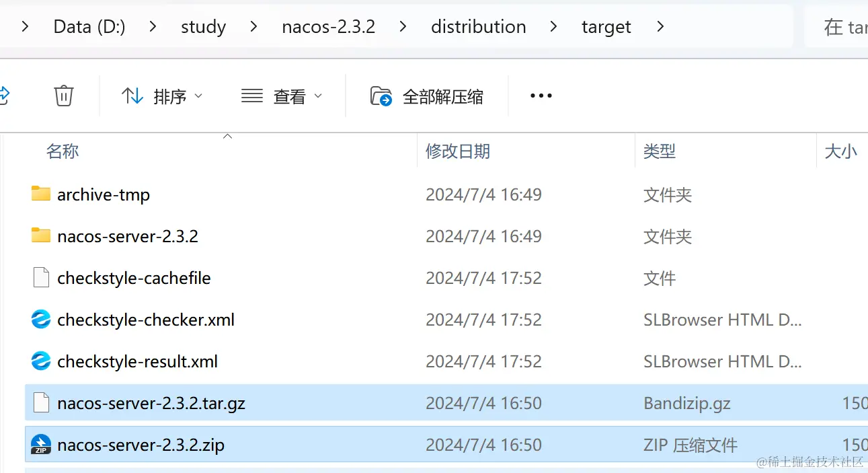Expand chevron after study breadcrumb
The width and height of the screenshot is (868, 473).
[x=253, y=27]
